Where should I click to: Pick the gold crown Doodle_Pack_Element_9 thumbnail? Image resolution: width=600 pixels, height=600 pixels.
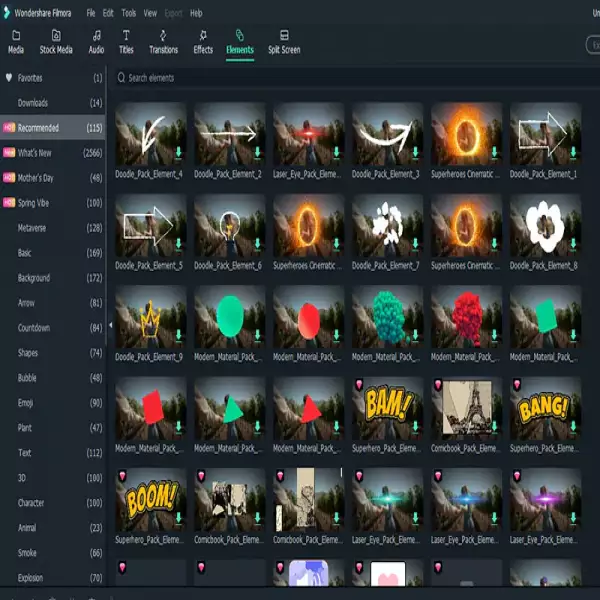tap(151, 320)
